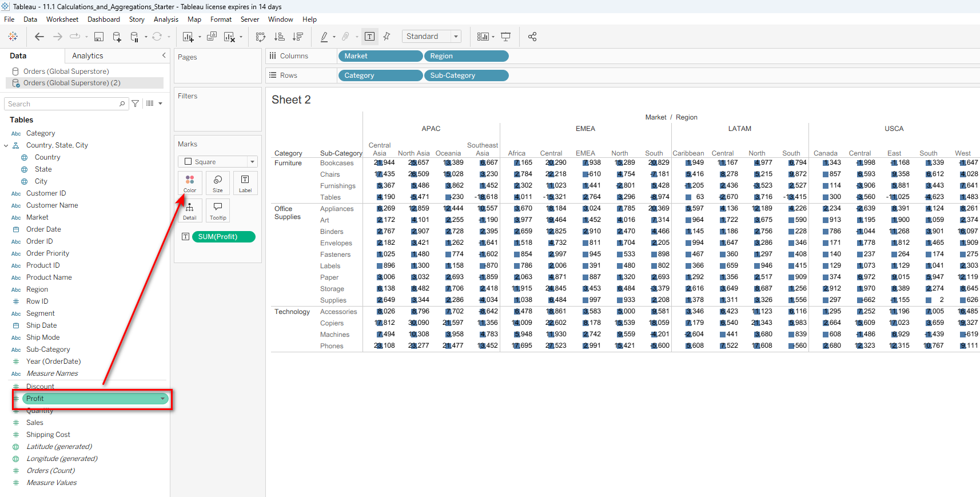Click the filter icon beside the Search box
Image resolution: width=980 pixels, height=497 pixels.
(136, 104)
